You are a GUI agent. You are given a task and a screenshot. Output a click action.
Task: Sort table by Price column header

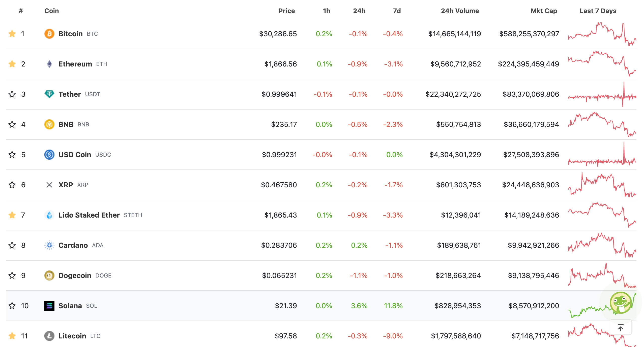click(286, 11)
